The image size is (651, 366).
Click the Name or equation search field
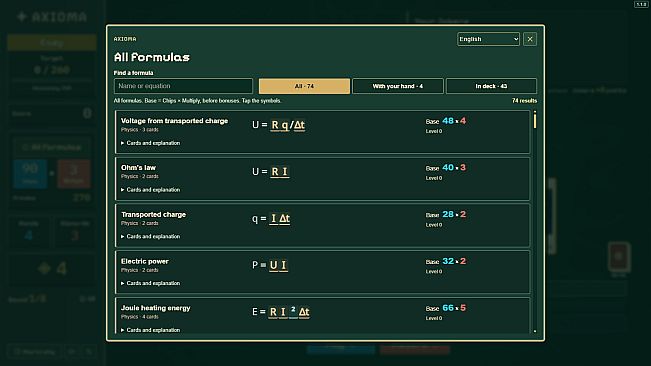click(183, 86)
